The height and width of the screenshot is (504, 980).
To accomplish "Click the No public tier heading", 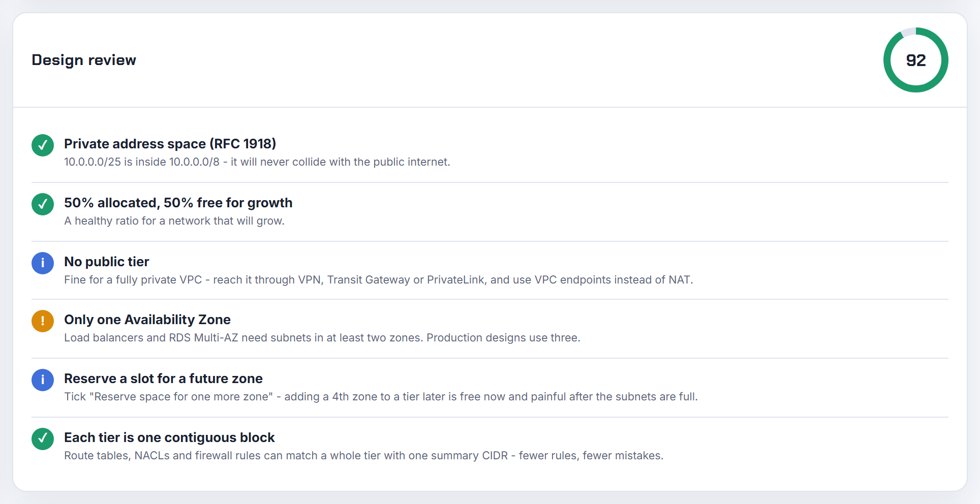I will coord(107,262).
